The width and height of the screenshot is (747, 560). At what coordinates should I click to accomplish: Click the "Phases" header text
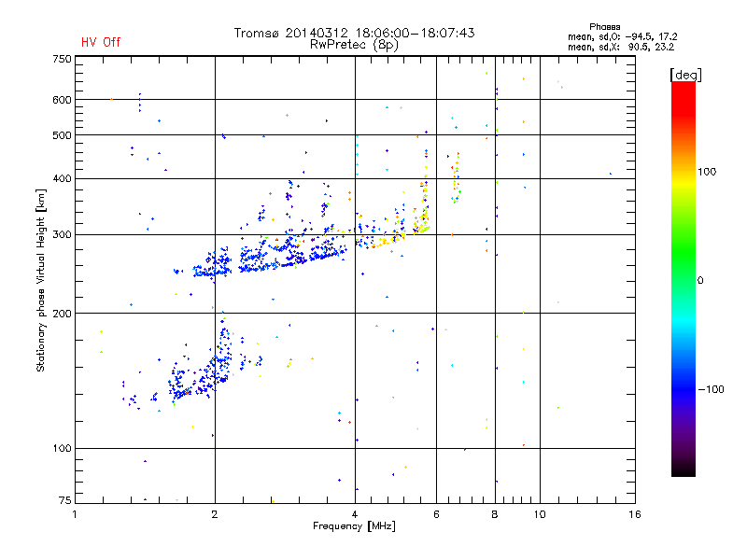pyautogui.click(x=604, y=27)
